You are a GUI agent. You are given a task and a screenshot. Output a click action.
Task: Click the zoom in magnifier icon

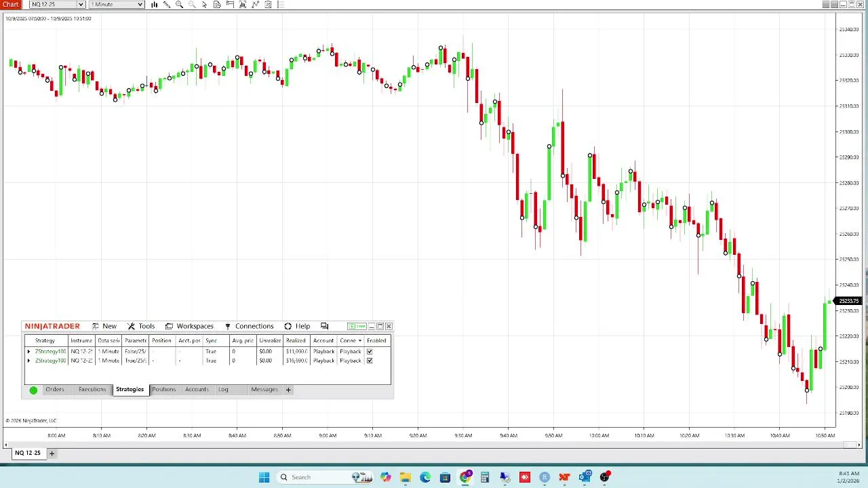[x=179, y=5]
